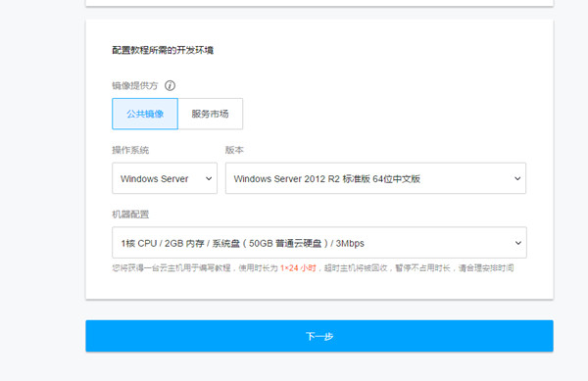Click the info icon beside 镜像提供方
This screenshot has height=381, width=588.
point(170,86)
